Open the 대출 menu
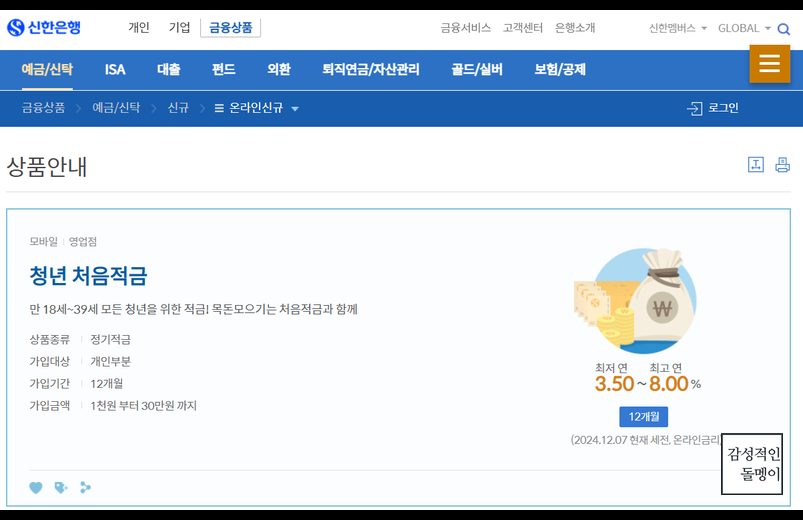This screenshot has width=803, height=520. coord(168,69)
